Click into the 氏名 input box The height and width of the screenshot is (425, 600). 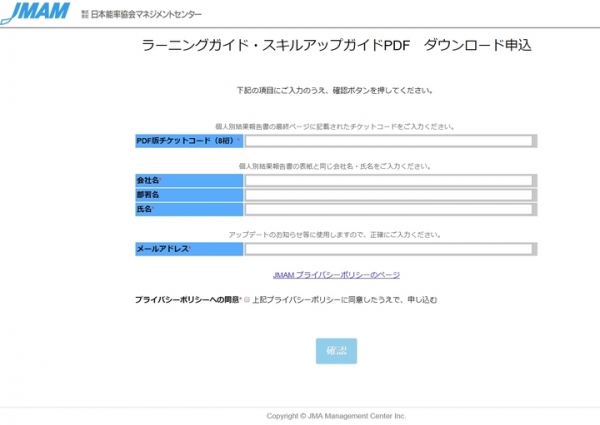coord(389,209)
